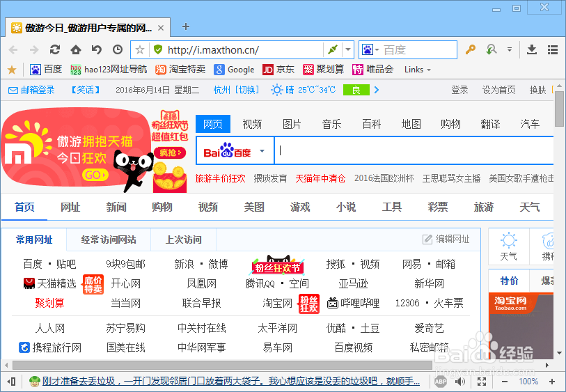
Task: Click the 换肤 skin link
Action: pos(537,90)
